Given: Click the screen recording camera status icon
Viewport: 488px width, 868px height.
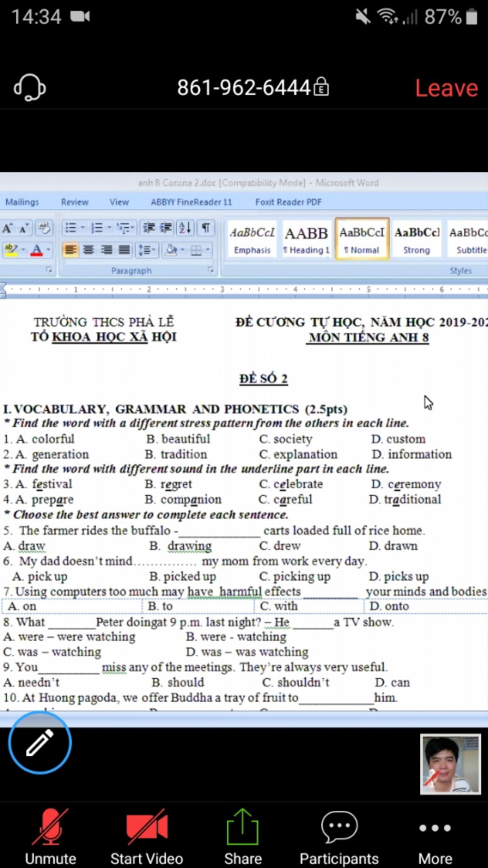Looking at the screenshot, I should pyautogui.click(x=80, y=17).
